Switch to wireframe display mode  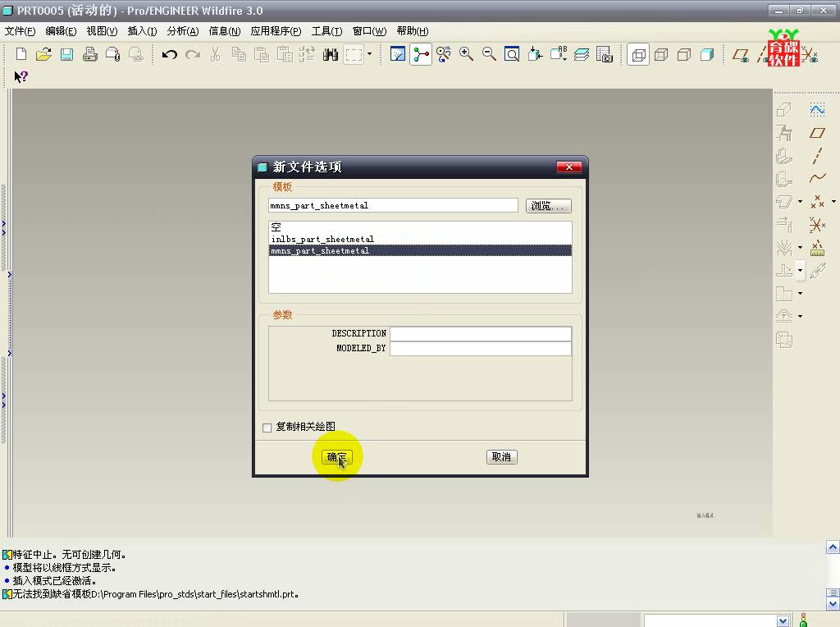pos(638,54)
